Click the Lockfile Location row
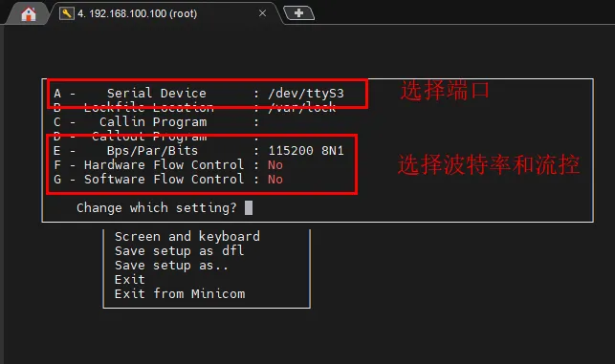The image size is (615, 364). pos(195,107)
